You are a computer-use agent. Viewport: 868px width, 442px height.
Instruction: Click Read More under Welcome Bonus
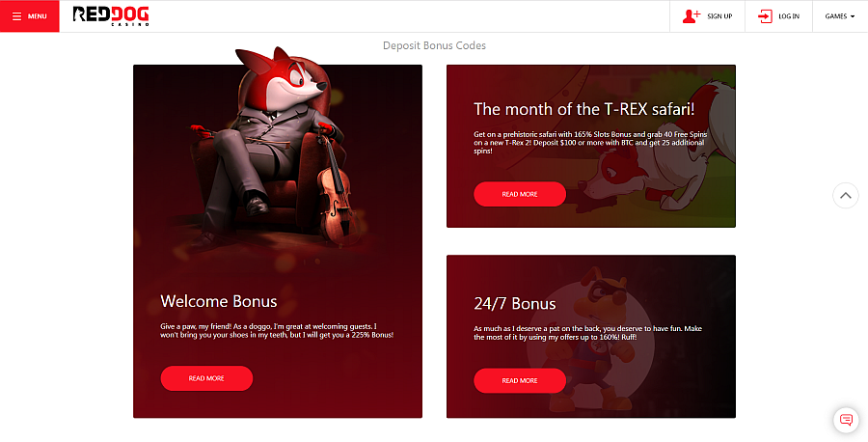tap(206, 378)
